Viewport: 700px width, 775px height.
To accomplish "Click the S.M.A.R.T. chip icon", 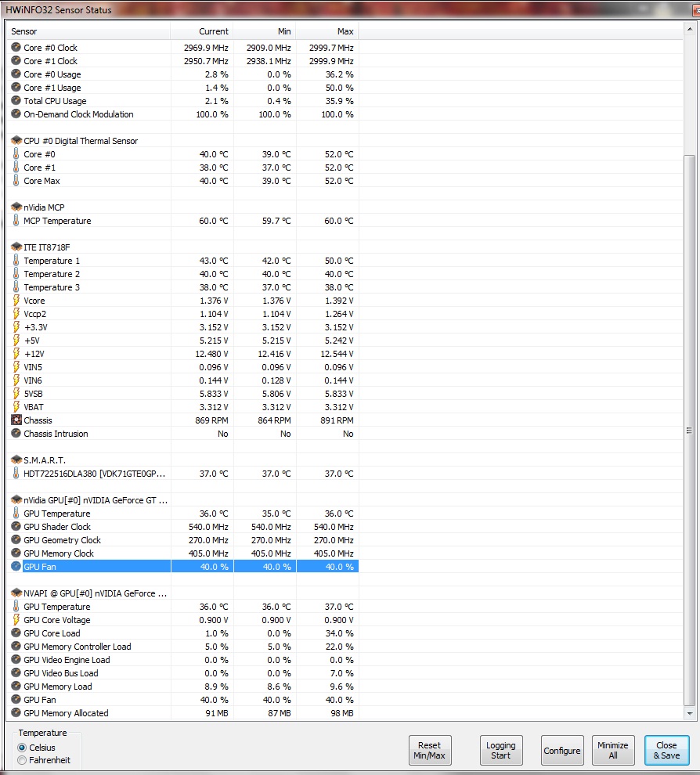I will click(16, 460).
